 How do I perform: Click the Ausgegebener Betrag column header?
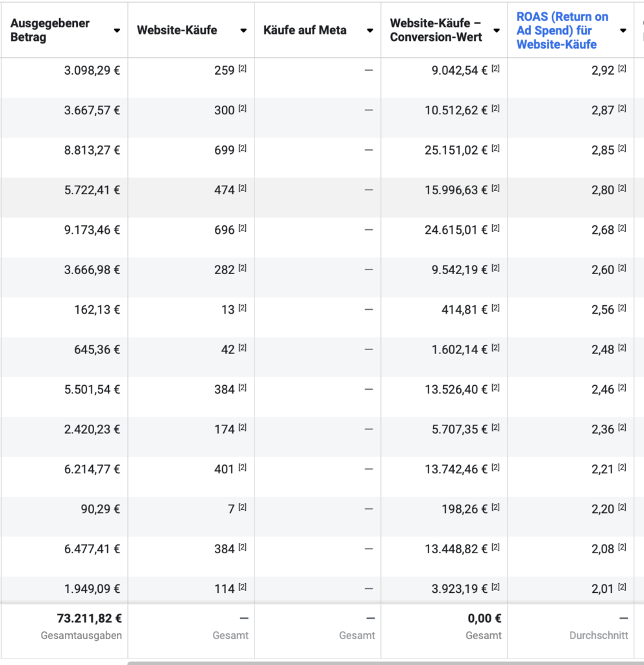49,30
